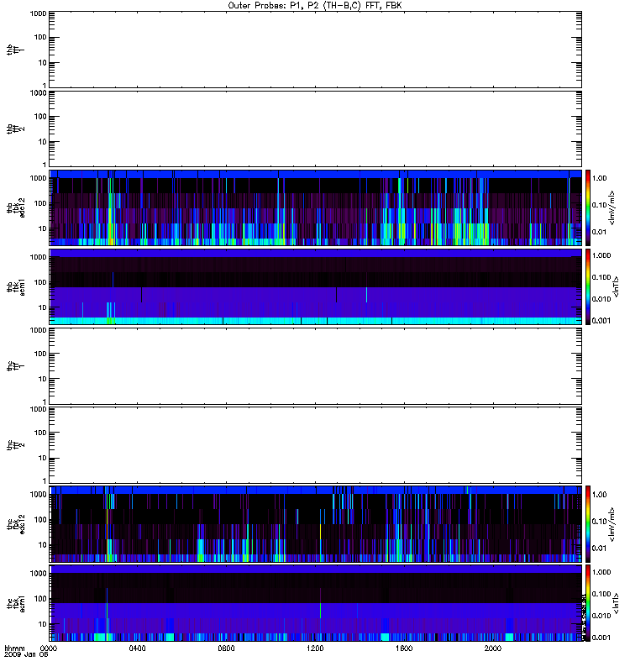Click the "100" y-axis tick of thc fff 2 panel

(40, 433)
